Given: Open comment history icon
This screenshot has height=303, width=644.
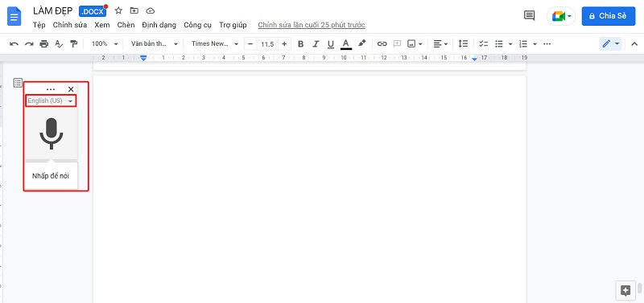Looking at the screenshot, I should click(x=530, y=16).
